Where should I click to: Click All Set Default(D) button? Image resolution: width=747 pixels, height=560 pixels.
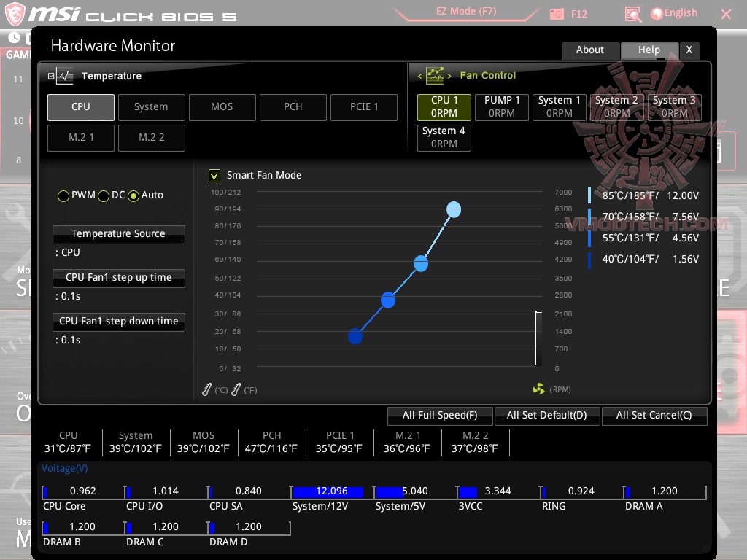click(x=547, y=415)
